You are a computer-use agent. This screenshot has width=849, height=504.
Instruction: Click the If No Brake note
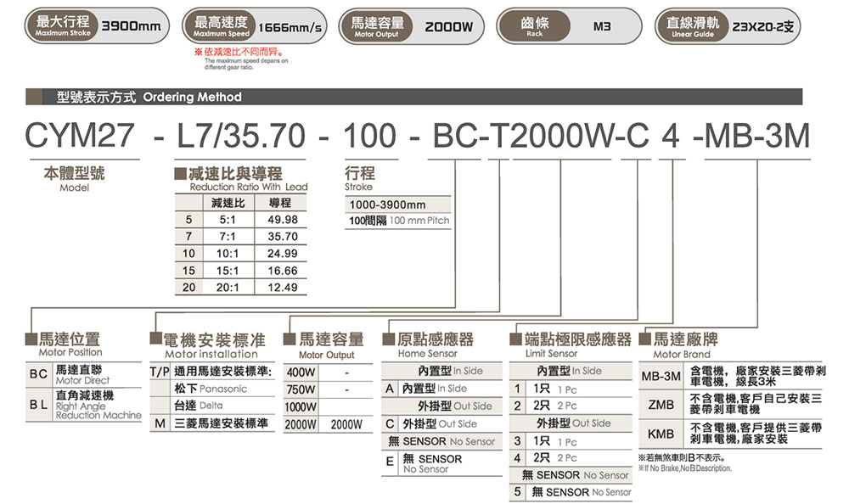[x=685, y=468]
